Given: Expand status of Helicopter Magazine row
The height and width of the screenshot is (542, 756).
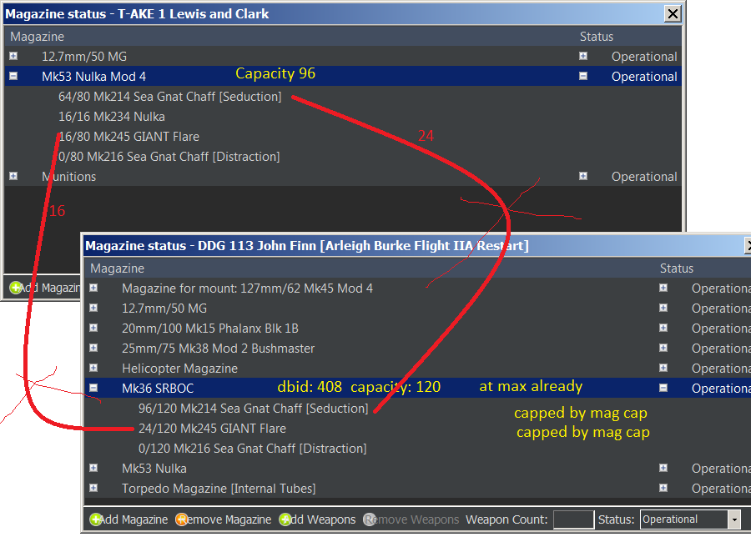Looking at the screenshot, I should pos(663,368).
